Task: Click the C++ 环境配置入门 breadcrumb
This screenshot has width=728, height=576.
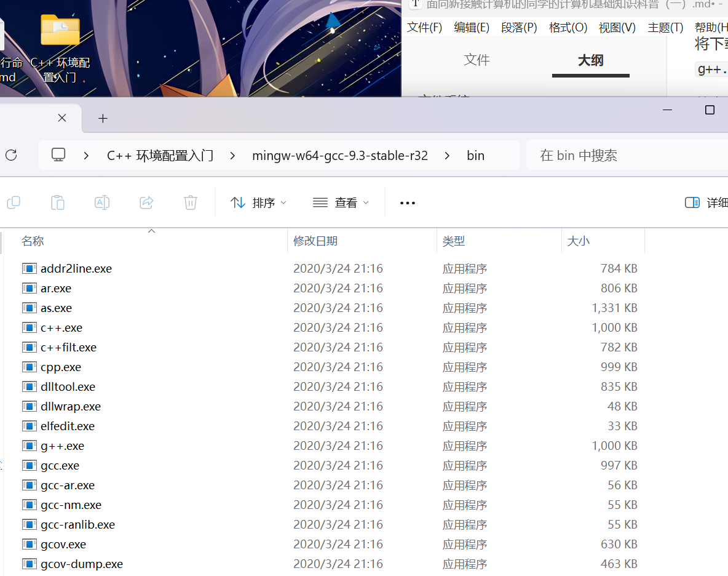Action: [x=160, y=155]
